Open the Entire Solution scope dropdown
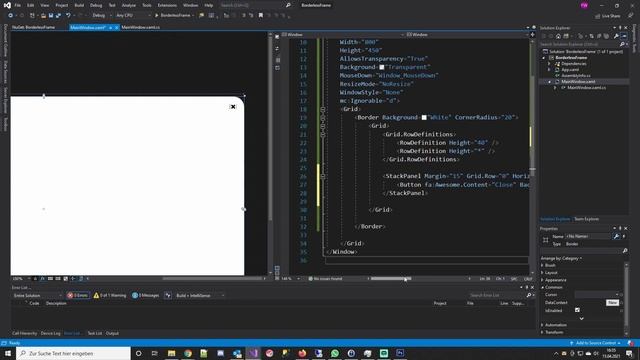640x360 pixels. coord(37,295)
